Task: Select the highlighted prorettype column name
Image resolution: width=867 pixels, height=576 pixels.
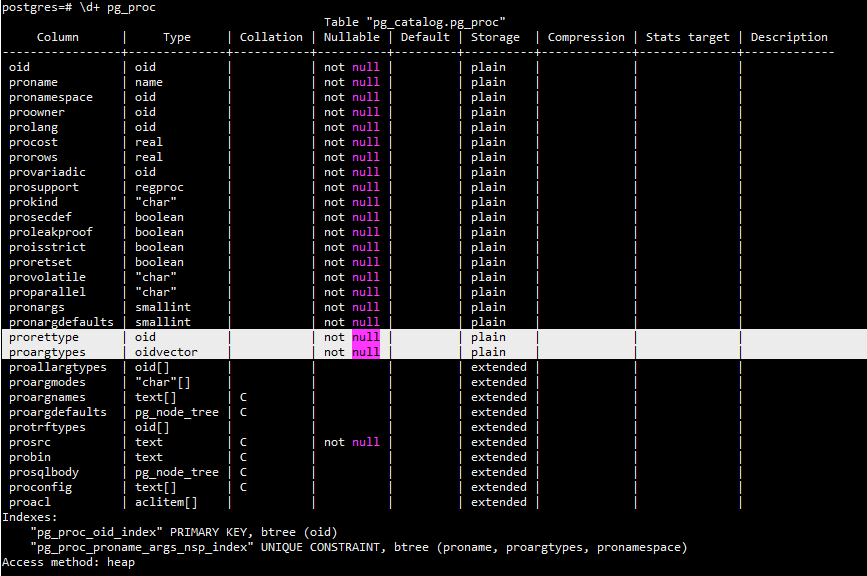Action: point(44,337)
